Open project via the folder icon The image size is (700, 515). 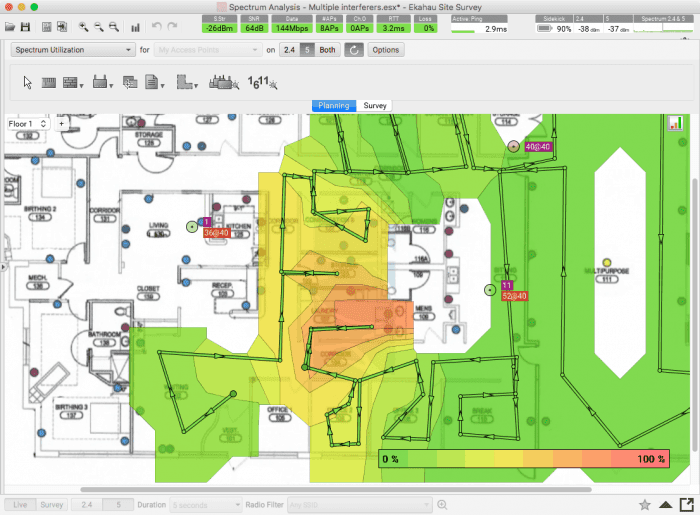(10, 27)
